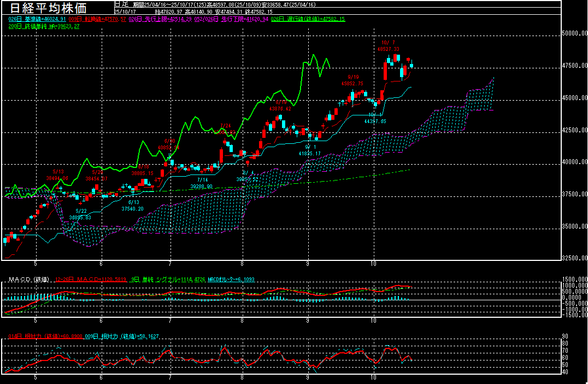Click the 日経平均株価 chart title
This screenshot has height=384, width=588.
48,8
